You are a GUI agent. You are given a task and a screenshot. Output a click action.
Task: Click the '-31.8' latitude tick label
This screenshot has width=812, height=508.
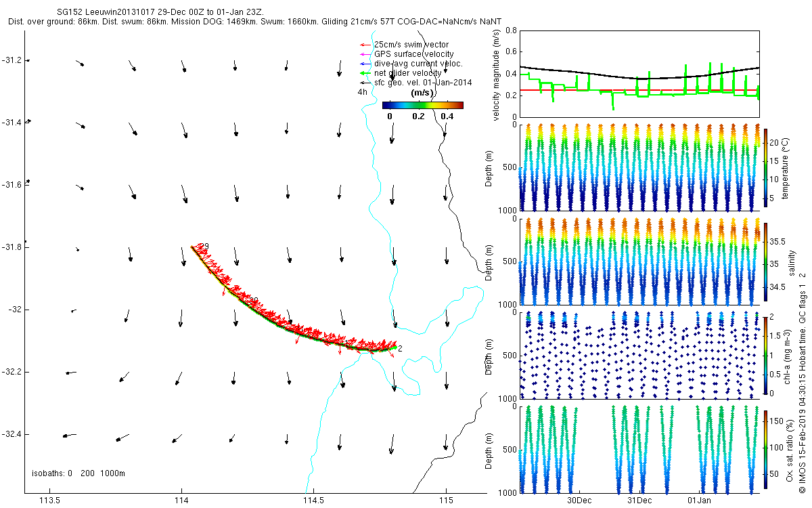12,247
